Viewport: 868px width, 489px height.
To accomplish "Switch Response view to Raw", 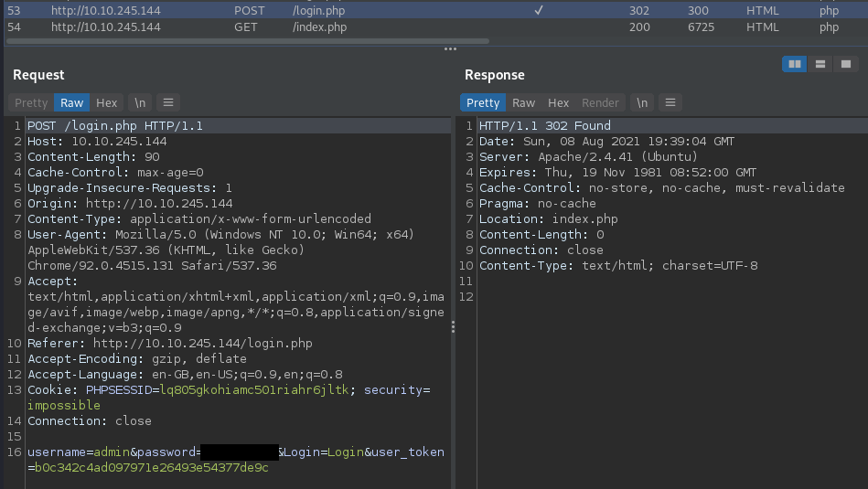I will [524, 103].
